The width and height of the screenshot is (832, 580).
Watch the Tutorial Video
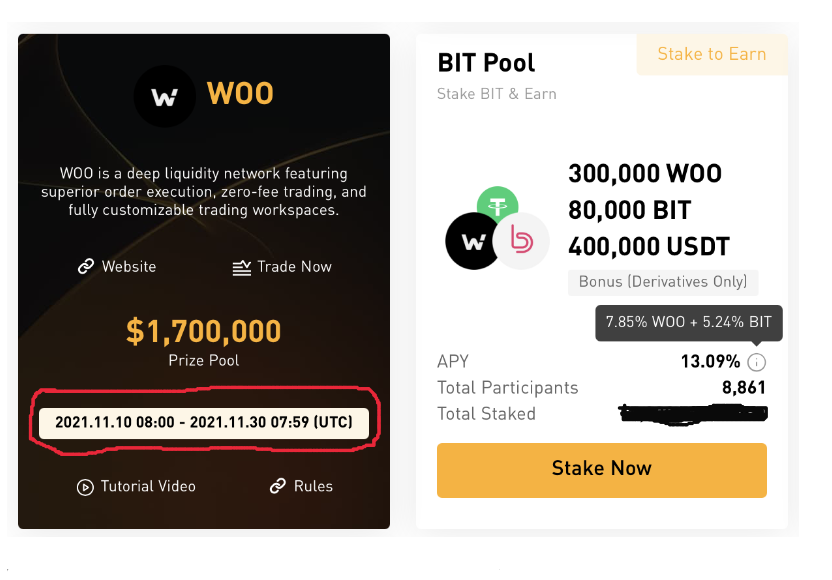click(x=147, y=486)
